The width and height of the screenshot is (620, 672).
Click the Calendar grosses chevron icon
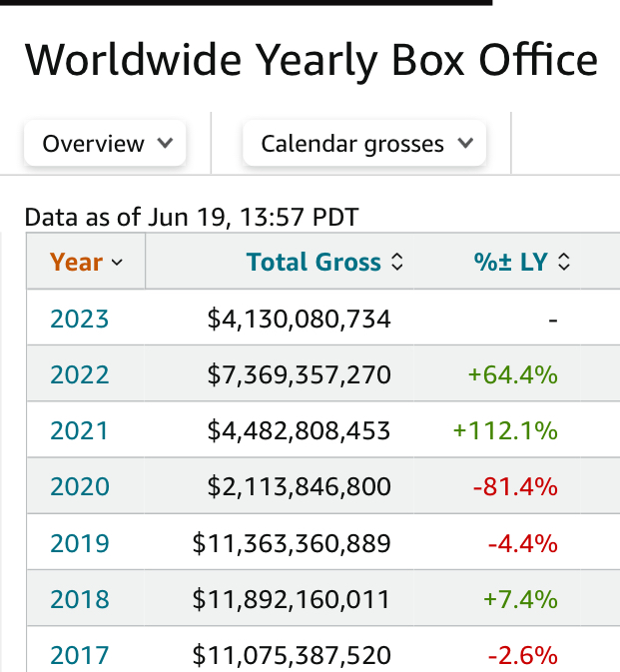464,144
